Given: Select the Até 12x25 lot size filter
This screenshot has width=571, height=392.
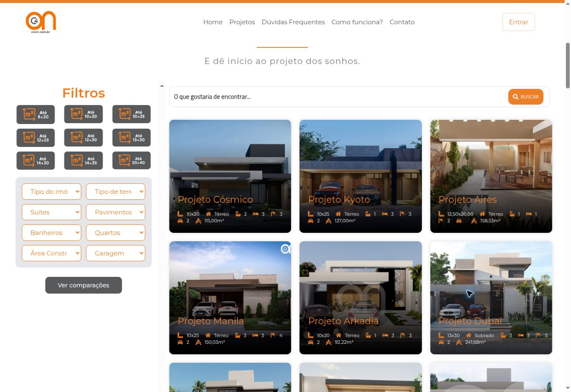Looking at the screenshot, I should click(36, 138).
